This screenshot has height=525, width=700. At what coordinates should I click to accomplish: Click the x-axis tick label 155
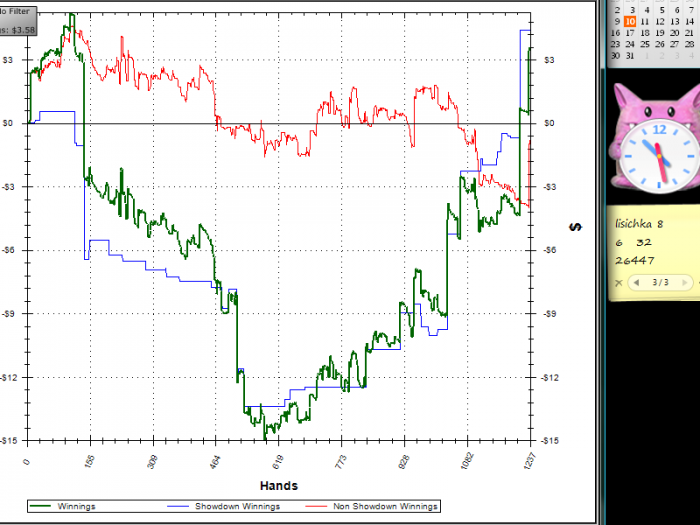click(89, 461)
